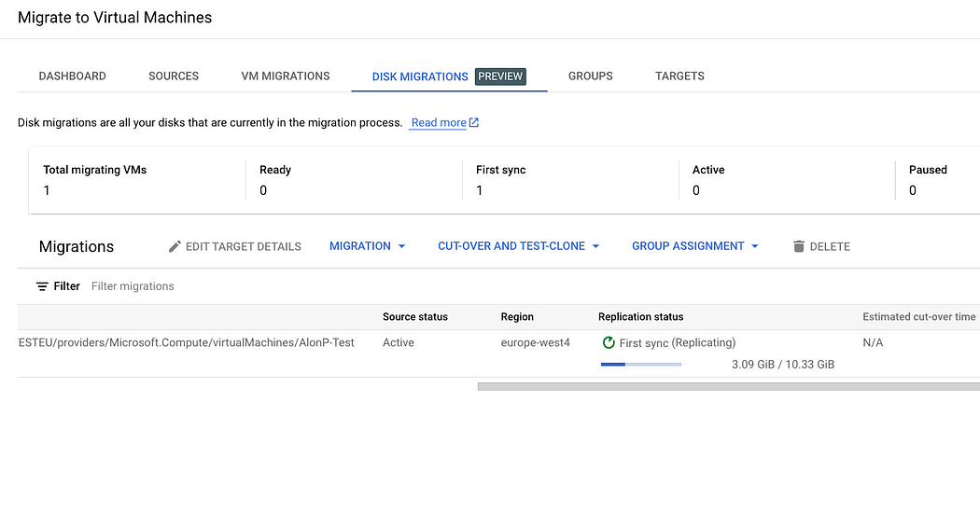Viewport: 980px width, 513px height.
Task: Click the replication progress bar
Action: tap(640, 365)
